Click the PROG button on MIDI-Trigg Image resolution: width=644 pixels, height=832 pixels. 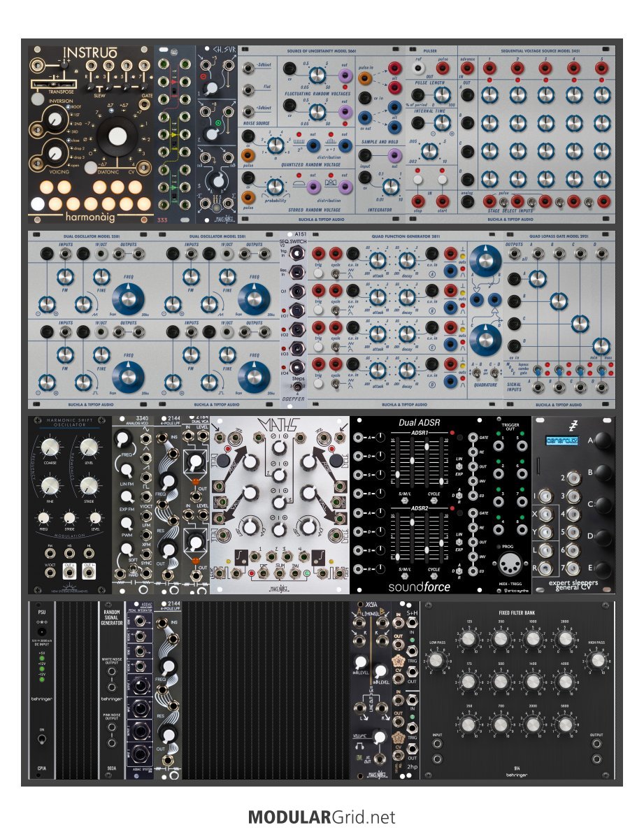click(x=499, y=546)
